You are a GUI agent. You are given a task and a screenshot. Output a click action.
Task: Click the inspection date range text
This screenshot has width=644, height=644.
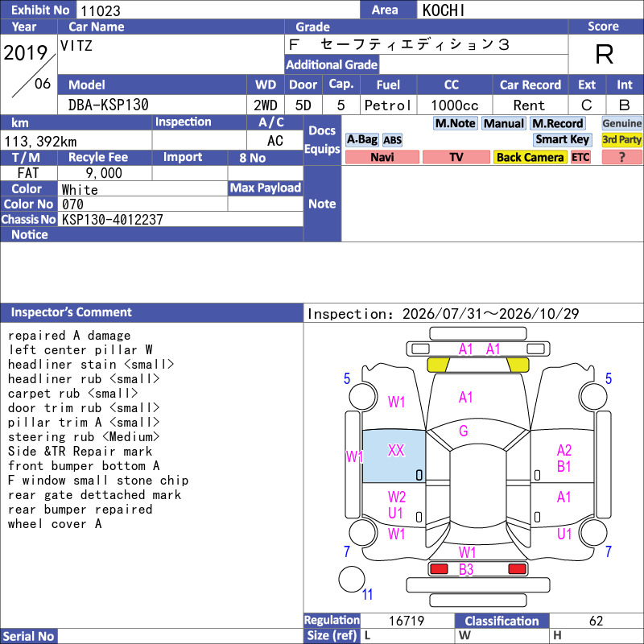click(444, 314)
